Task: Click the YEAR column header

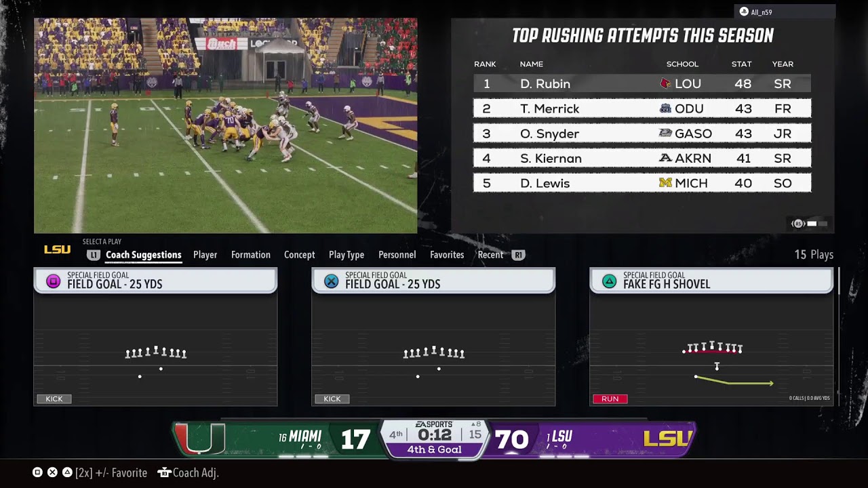Action: coord(783,64)
